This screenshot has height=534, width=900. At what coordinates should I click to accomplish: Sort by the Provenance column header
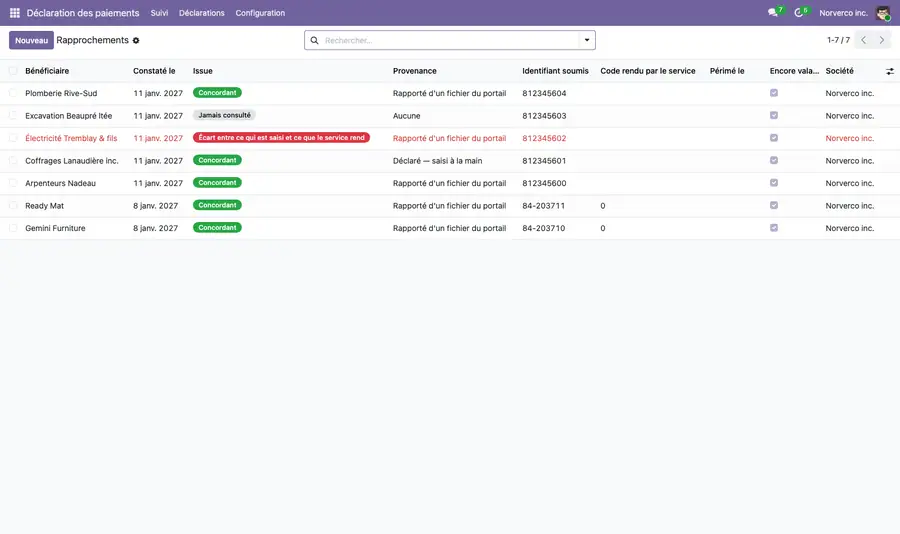(414, 71)
